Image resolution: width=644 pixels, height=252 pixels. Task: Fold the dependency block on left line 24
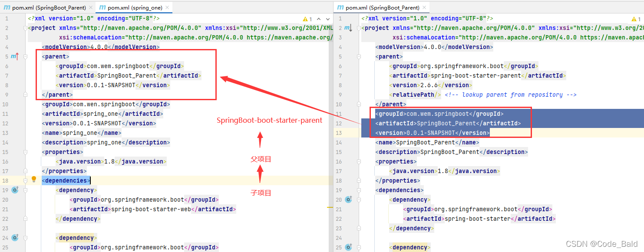click(x=25, y=238)
